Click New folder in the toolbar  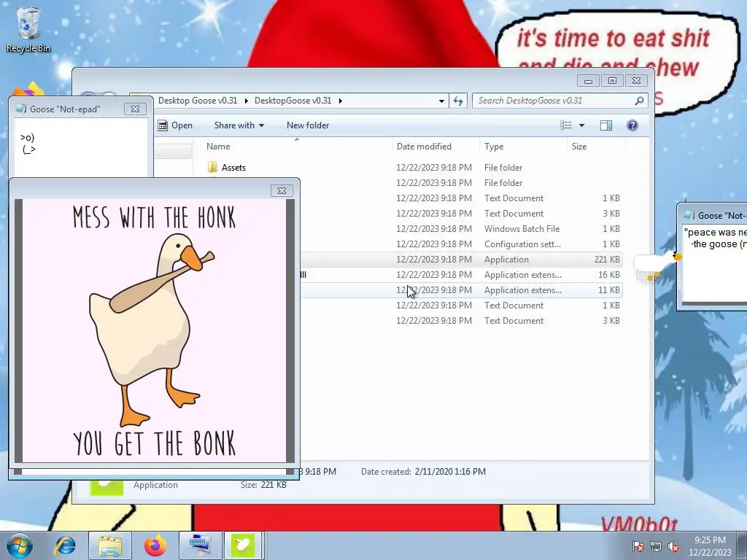(308, 125)
